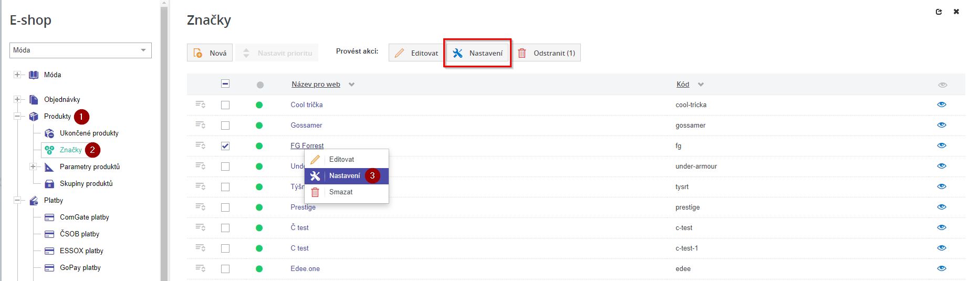Collapse the Produkty tree node
Viewport: 980px width, 281px height.
pos(17,117)
